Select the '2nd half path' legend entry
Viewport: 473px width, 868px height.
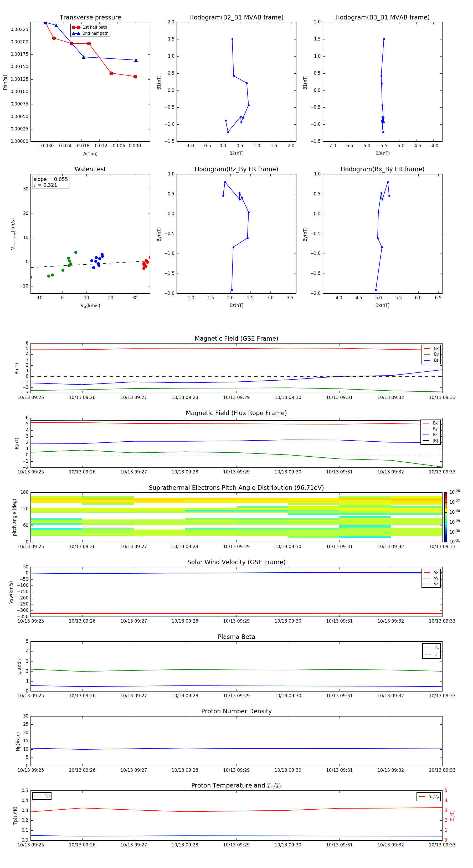[x=90, y=33]
